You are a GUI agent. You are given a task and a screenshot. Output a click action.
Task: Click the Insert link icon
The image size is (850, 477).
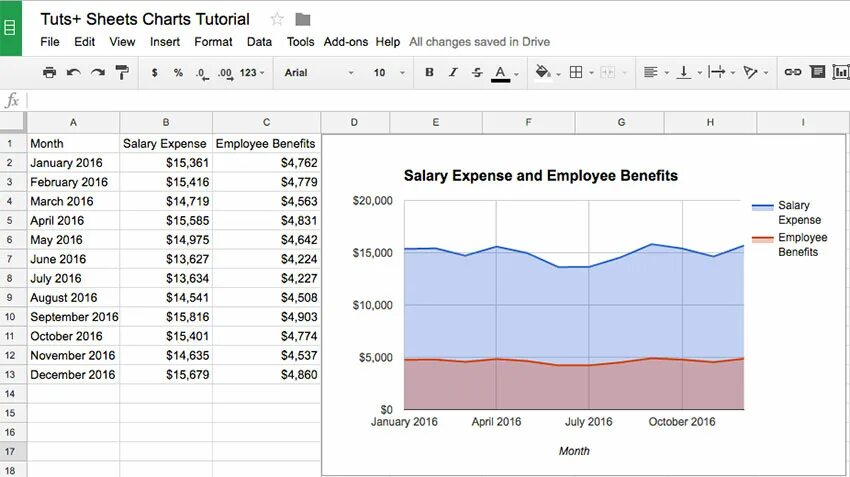click(793, 72)
